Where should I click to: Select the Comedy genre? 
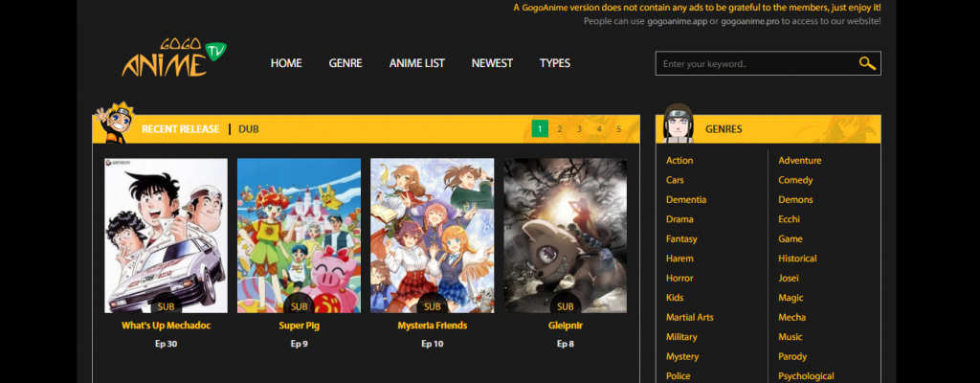pos(795,180)
